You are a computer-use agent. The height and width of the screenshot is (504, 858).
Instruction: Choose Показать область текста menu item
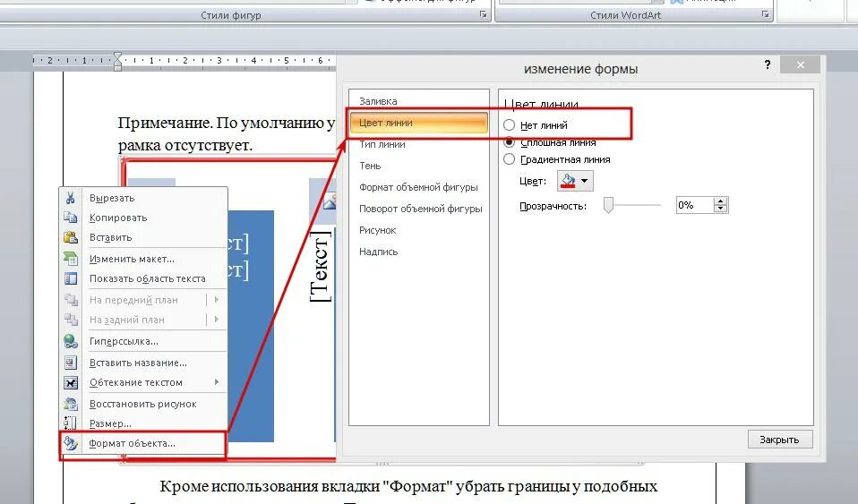tap(143, 278)
